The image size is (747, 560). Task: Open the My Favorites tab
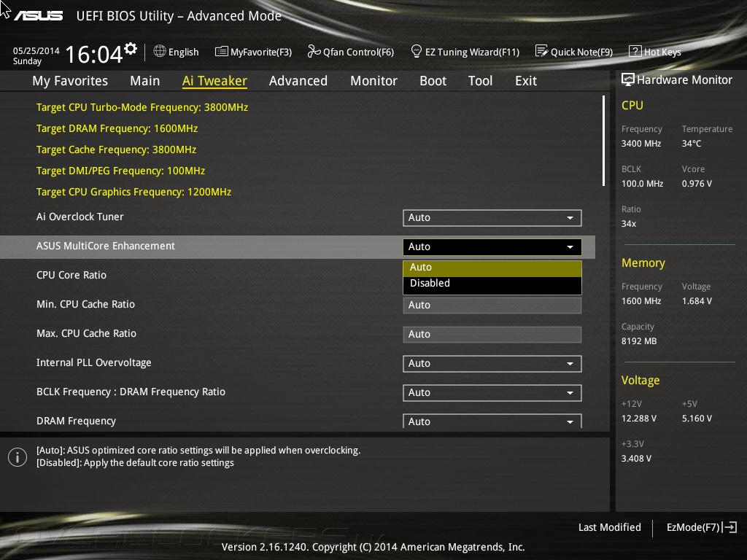pos(70,81)
